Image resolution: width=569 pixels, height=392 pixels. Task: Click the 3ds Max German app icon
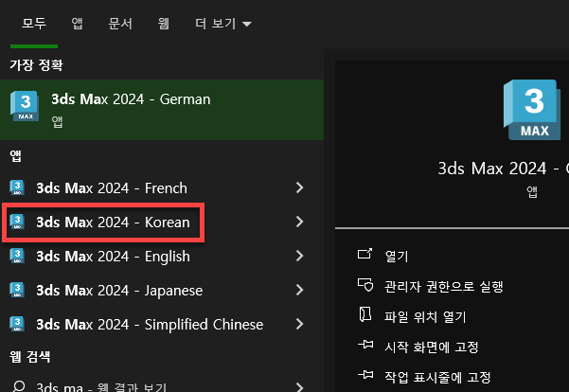pos(25,106)
